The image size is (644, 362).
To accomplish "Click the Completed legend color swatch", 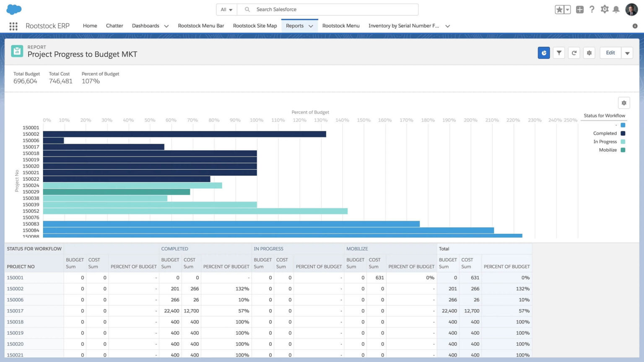I will click(623, 133).
